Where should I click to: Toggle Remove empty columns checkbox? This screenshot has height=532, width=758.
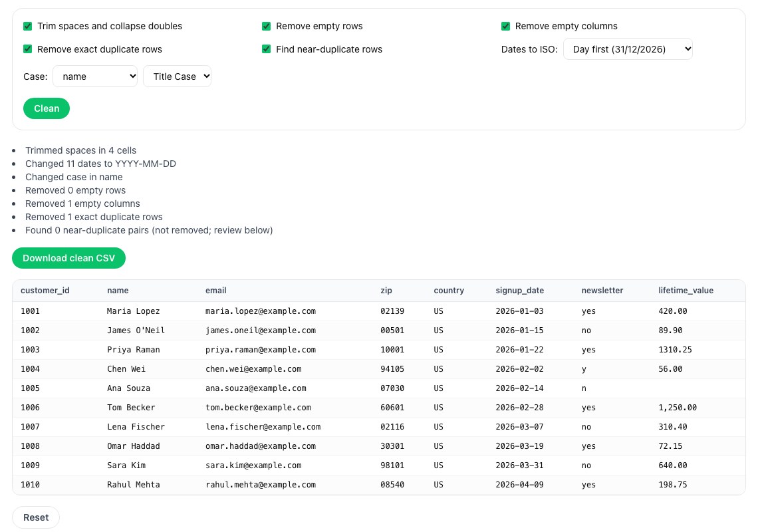pos(505,26)
